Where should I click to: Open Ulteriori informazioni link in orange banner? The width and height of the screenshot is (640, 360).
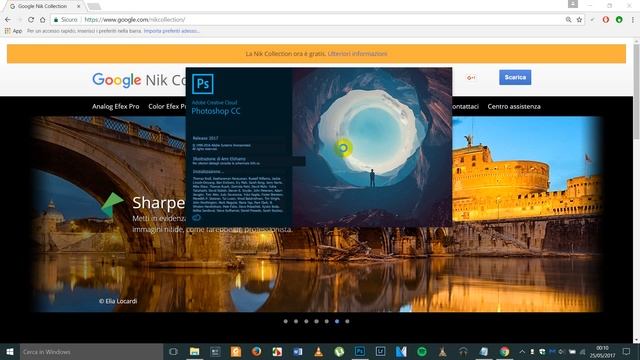point(357,54)
